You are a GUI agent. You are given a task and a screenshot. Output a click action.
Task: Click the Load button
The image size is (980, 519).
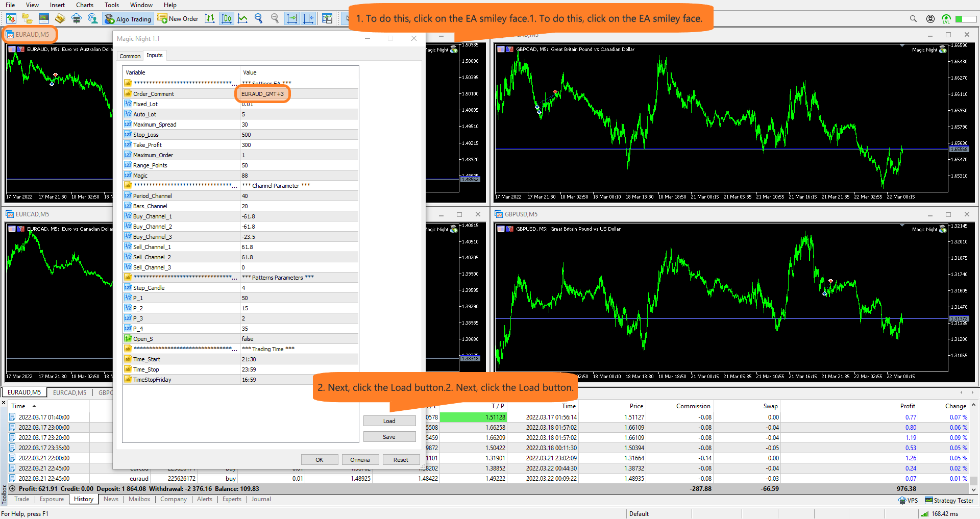click(x=389, y=421)
